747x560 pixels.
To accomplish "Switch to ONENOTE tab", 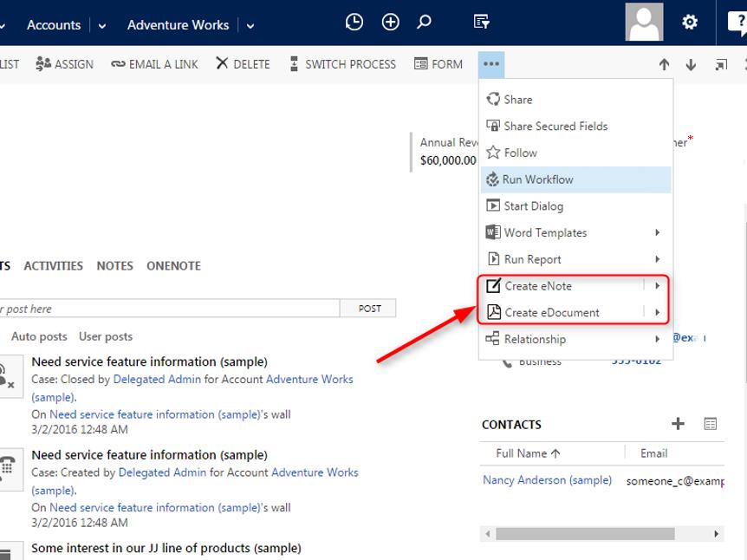I will (x=173, y=266).
